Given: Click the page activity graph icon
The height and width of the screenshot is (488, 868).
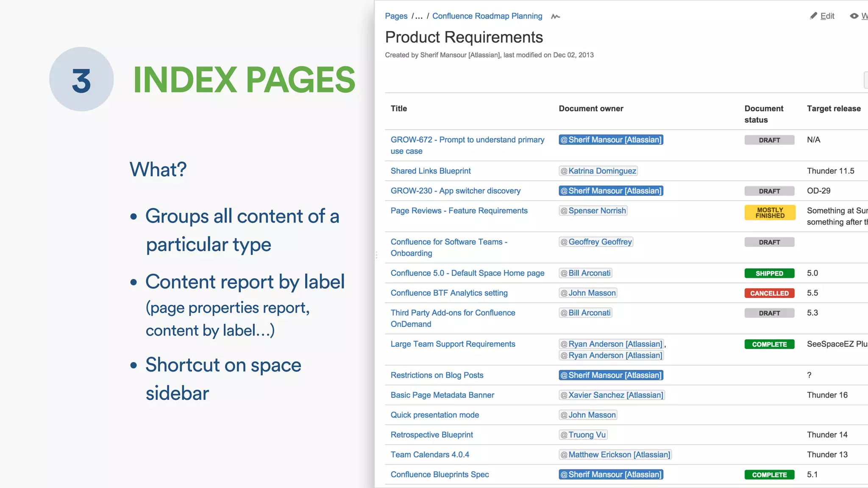Looking at the screenshot, I should (556, 17).
